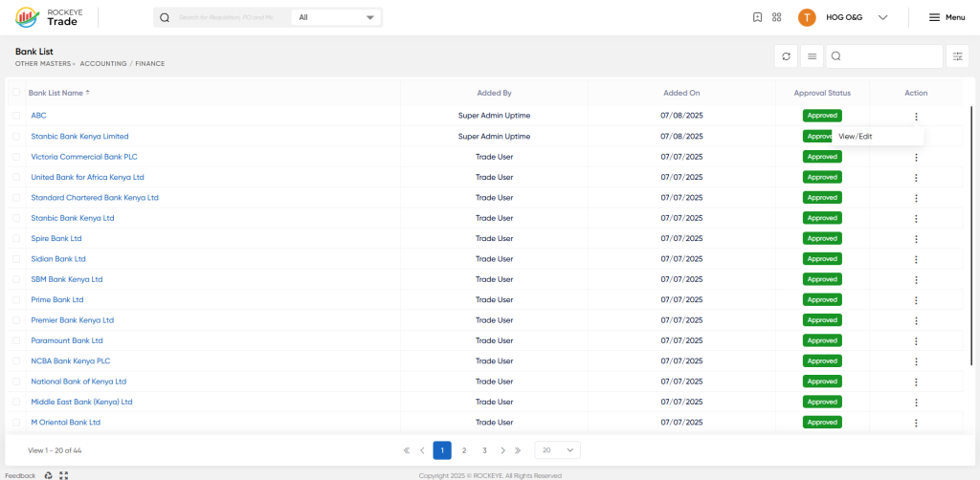Select page 1 in pagination
Screen dimensions: 980x480
coord(442,450)
